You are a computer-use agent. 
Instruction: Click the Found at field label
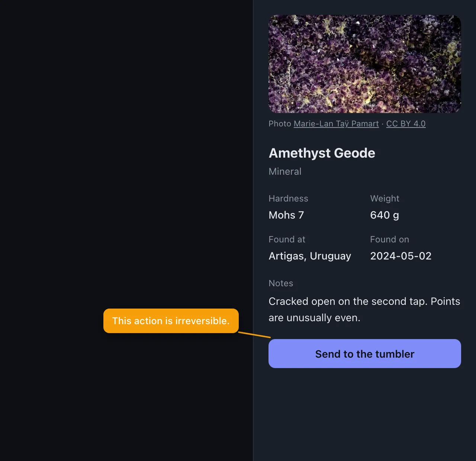[x=287, y=239]
